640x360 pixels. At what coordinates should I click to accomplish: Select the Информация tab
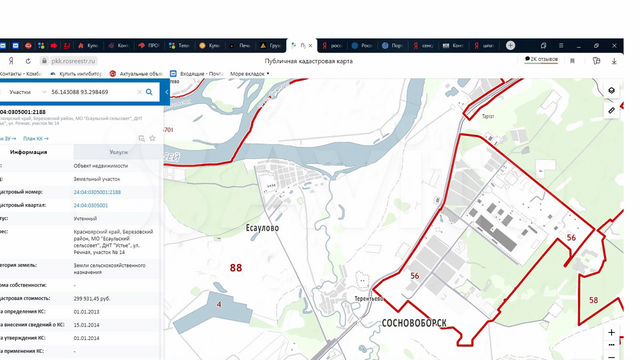29,152
